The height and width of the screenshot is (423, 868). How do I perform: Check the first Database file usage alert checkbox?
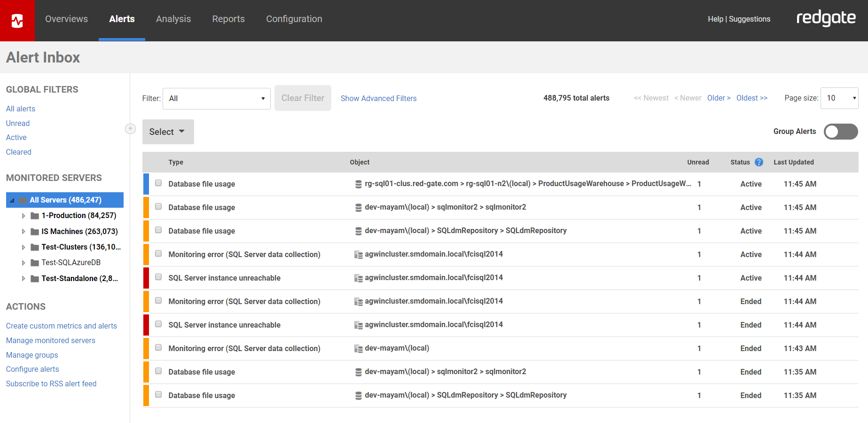[158, 183]
